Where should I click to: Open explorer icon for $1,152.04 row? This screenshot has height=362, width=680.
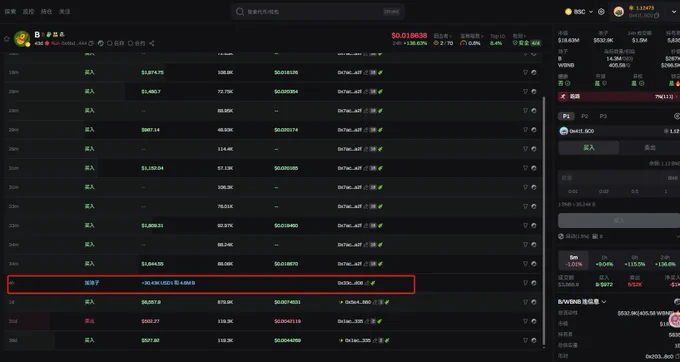tap(534, 168)
